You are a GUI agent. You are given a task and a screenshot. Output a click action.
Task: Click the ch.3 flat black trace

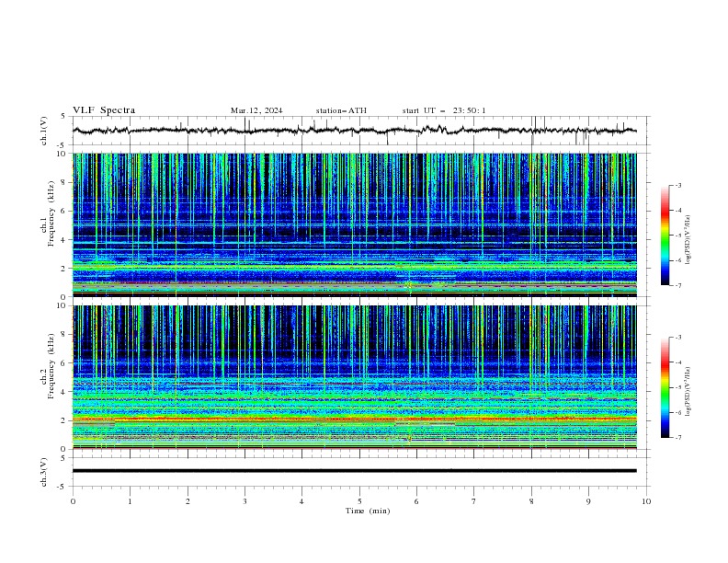pos(354,471)
